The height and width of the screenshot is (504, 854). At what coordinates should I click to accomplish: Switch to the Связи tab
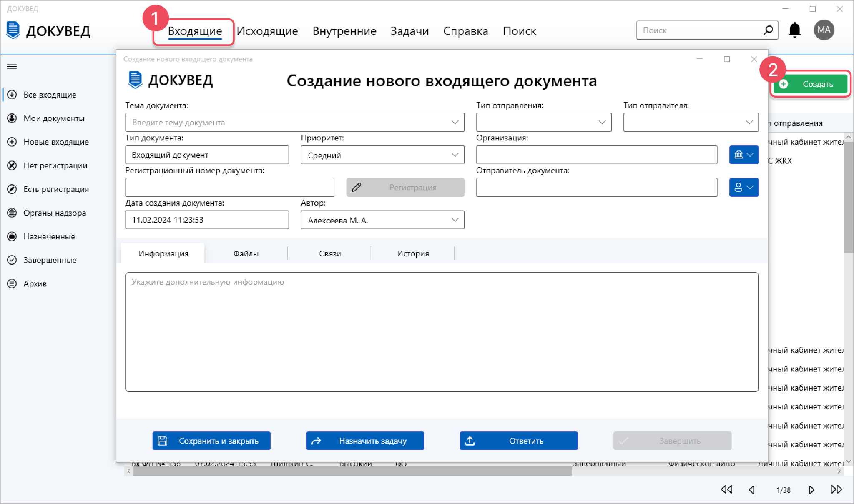pos(330,253)
